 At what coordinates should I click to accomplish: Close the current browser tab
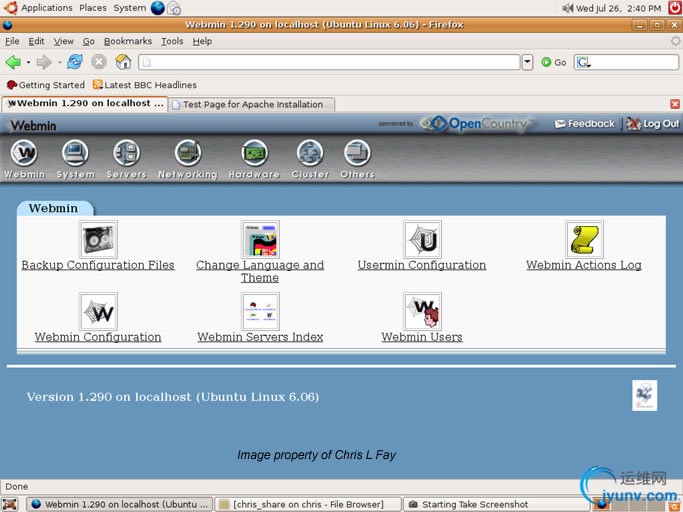click(675, 104)
